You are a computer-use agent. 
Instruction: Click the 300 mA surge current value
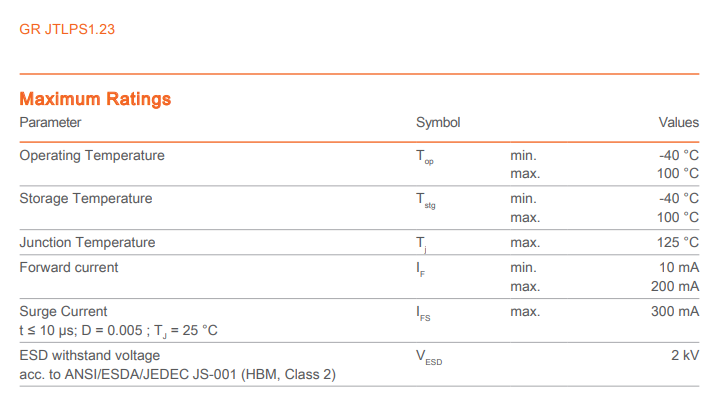(674, 312)
